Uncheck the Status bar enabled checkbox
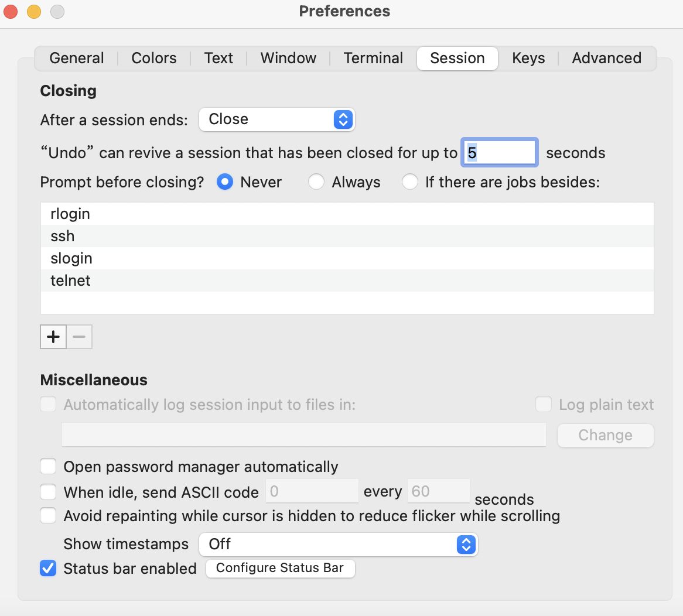This screenshot has height=616, width=683. tap(48, 569)
